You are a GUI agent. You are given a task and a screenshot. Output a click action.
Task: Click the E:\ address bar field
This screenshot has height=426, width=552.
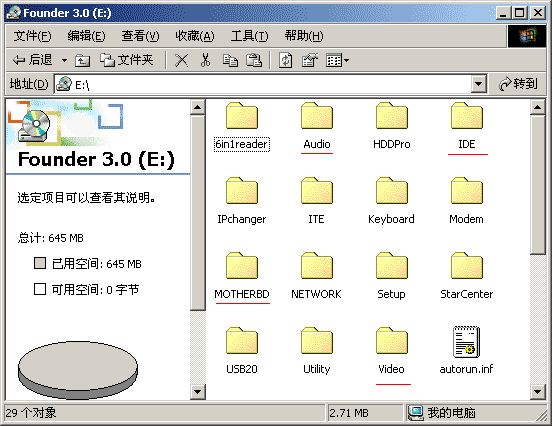263,84
